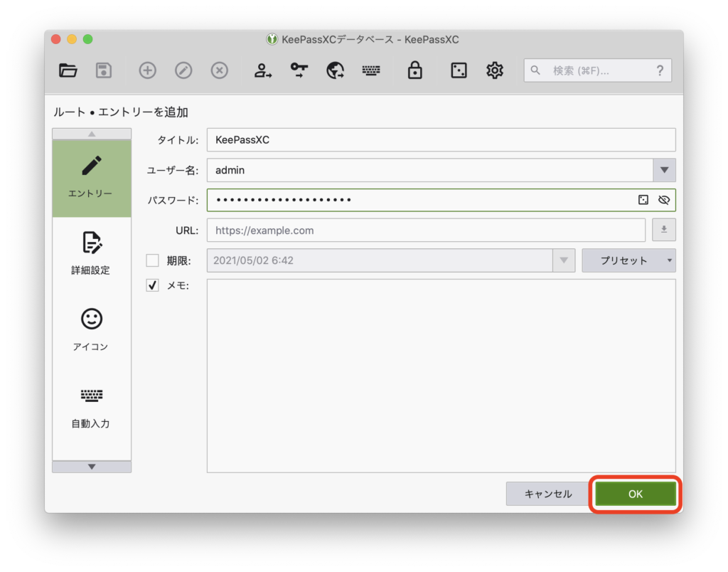Click the タイトル input field
The width and height of the screenshot is (728, 572).
(x=441, y=140)
